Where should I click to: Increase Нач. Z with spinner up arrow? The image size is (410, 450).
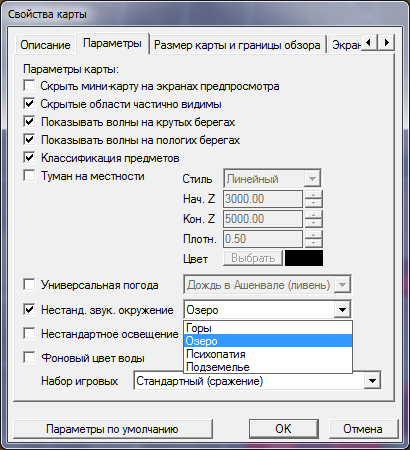313,195
